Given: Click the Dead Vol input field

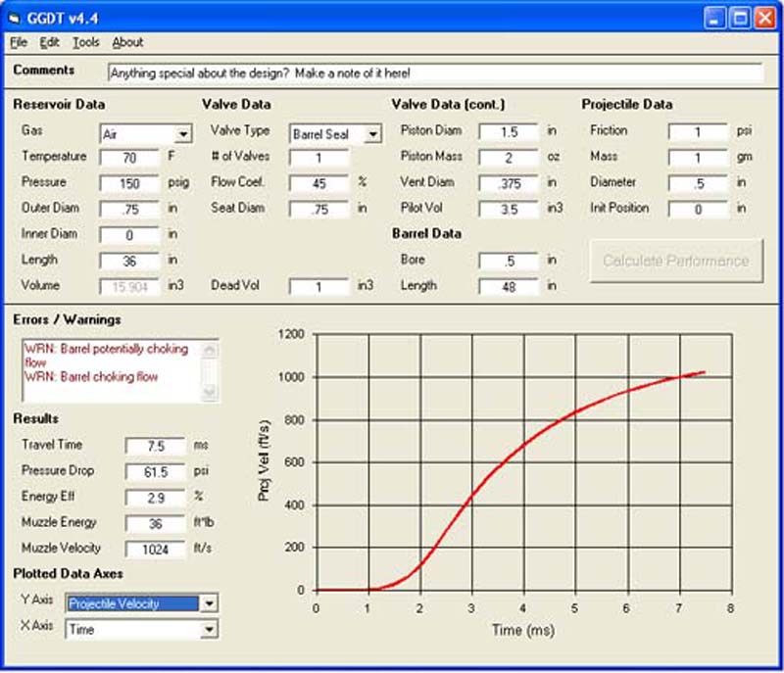Looking at the screenshot, I should click(x=318, y=286).
